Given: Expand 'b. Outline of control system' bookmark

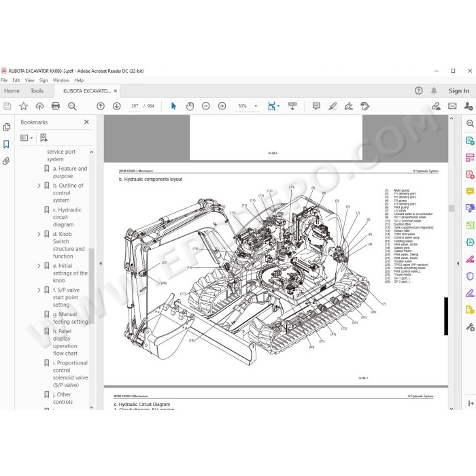Looking at the screenshot, I should 39,186.
